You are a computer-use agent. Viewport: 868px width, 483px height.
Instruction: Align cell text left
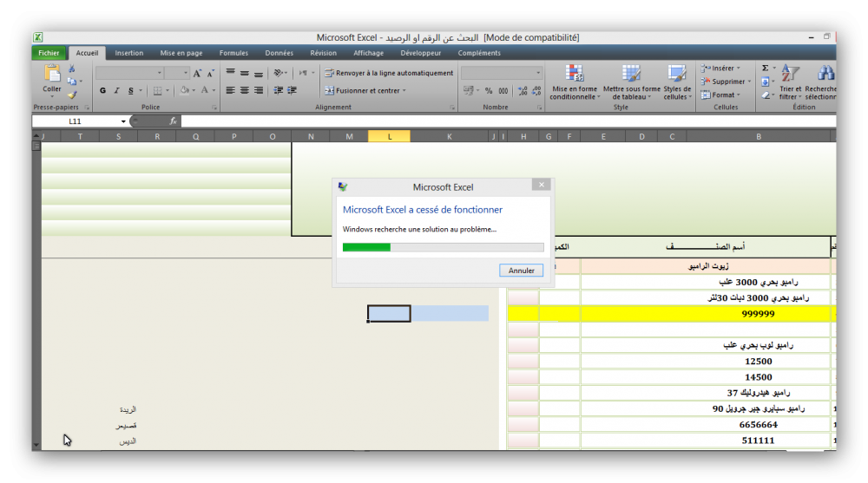230,90
